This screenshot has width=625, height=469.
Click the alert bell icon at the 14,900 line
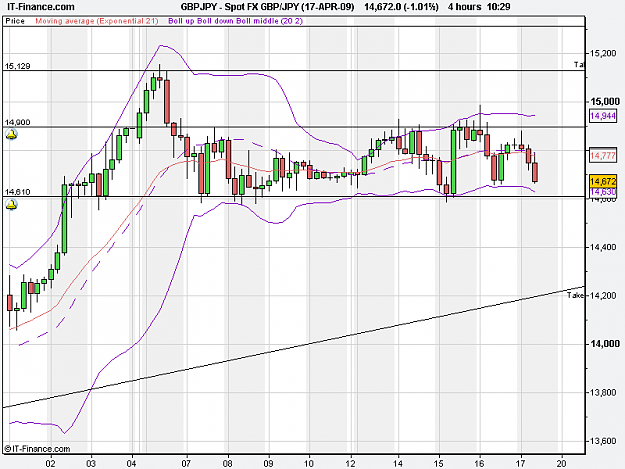click(x=11, y=135)
